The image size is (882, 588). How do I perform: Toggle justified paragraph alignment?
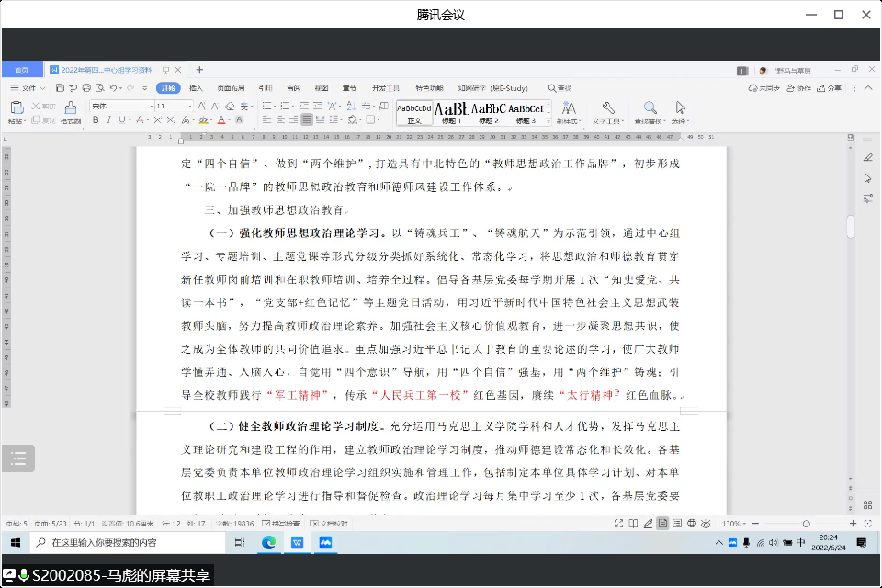point(307,120)
